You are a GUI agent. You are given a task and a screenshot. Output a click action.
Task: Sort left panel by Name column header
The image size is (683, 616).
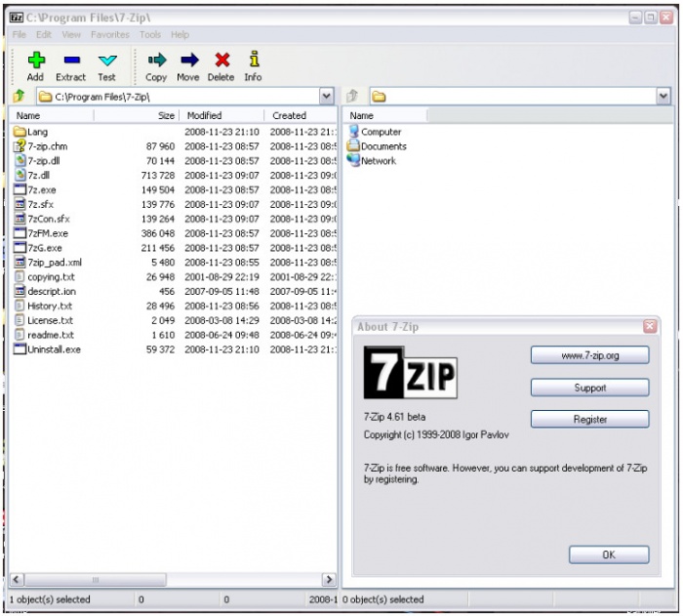53,115
